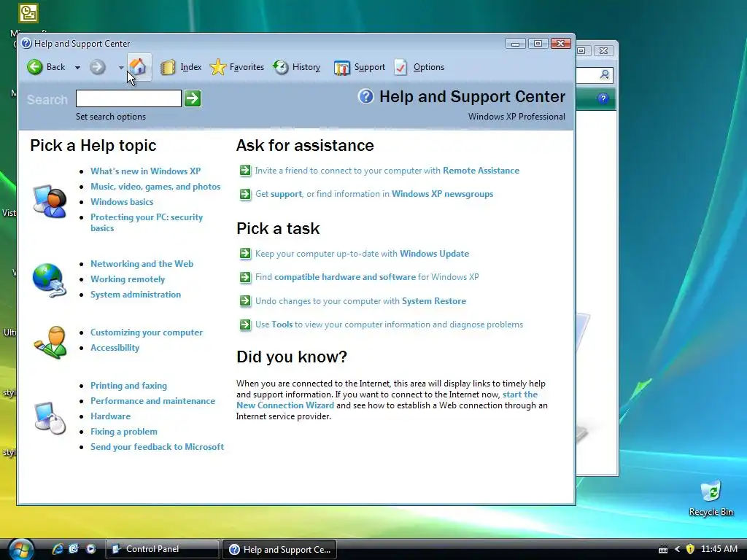Click the System Restore link

[434, 301]
